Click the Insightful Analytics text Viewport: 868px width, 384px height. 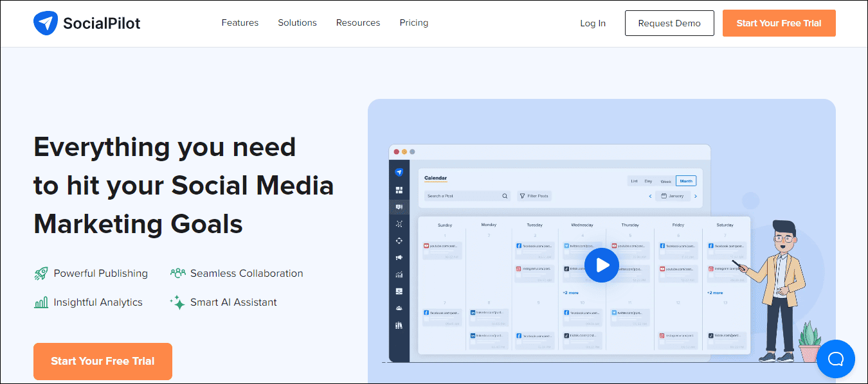click(x=98, y=302)
